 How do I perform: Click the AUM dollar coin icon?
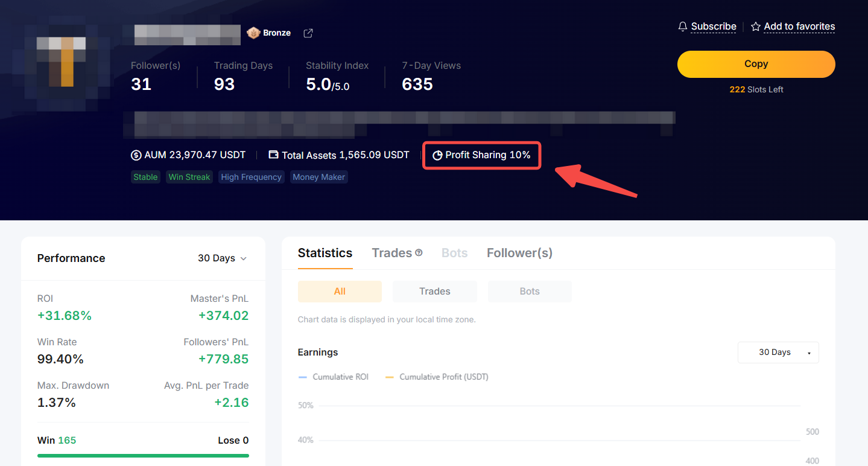click(x=136, y=155)
